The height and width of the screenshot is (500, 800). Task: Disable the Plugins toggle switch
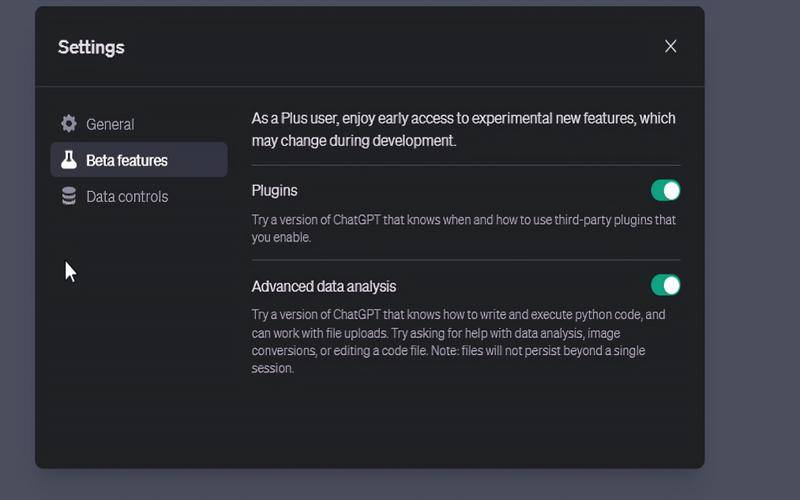(665, 190)
